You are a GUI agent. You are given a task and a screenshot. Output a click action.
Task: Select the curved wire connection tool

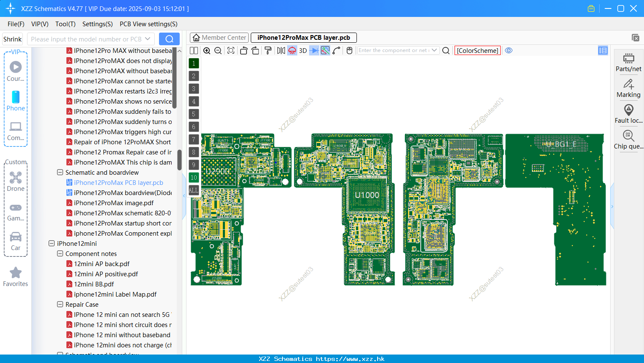[x=337, y=50]
